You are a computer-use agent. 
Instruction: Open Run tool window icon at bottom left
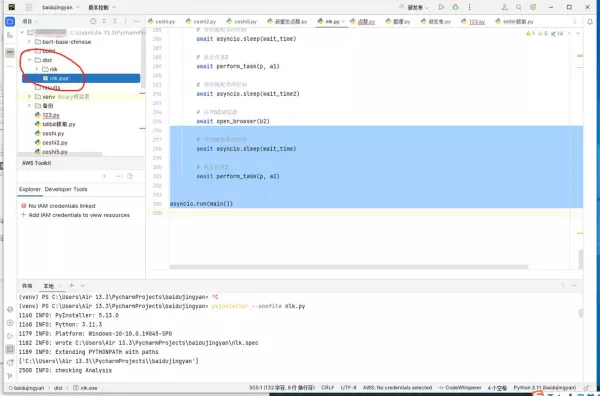click(10, 336)
